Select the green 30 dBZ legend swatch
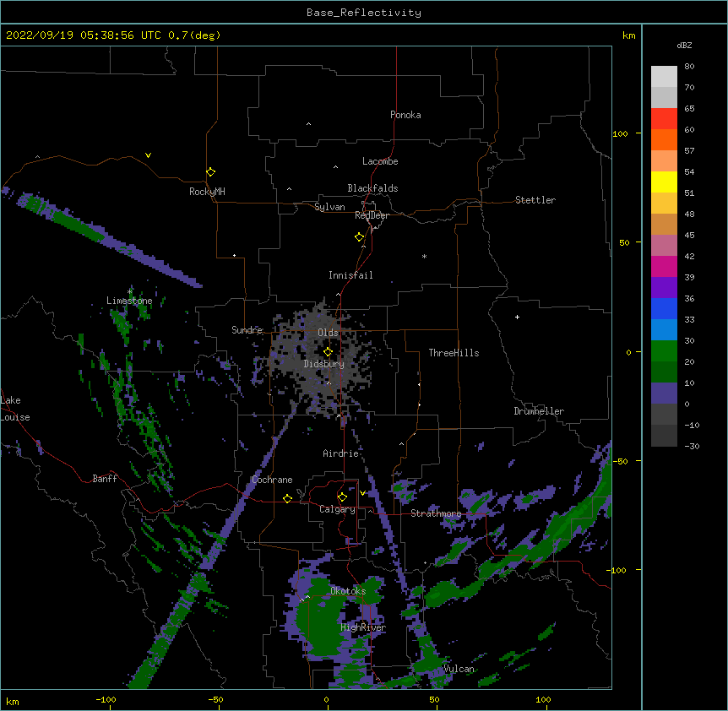Image resolution: width=728 pixels, height=711 pixels. pos(664,350)
